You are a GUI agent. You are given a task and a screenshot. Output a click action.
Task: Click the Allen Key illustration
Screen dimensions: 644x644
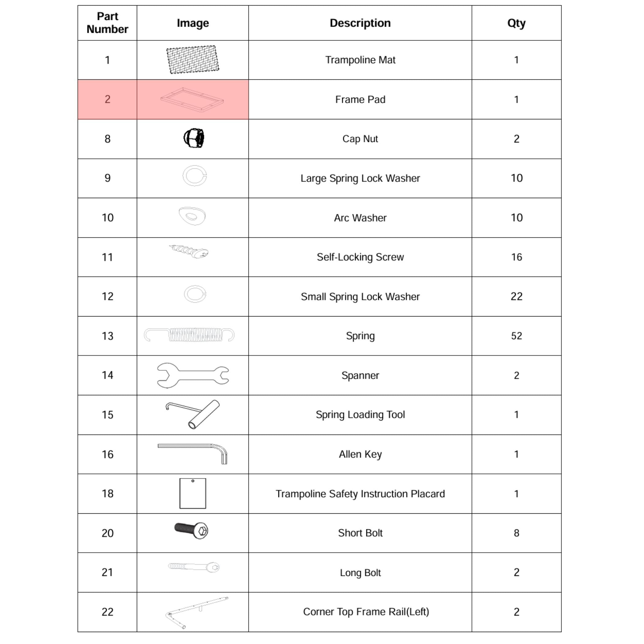click(193, 453)
